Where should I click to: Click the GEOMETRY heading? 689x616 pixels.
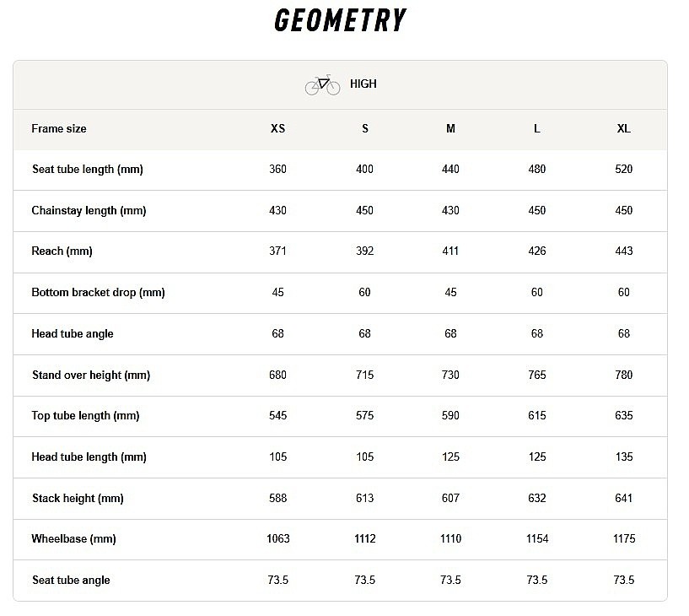click(x=340, y=20)
